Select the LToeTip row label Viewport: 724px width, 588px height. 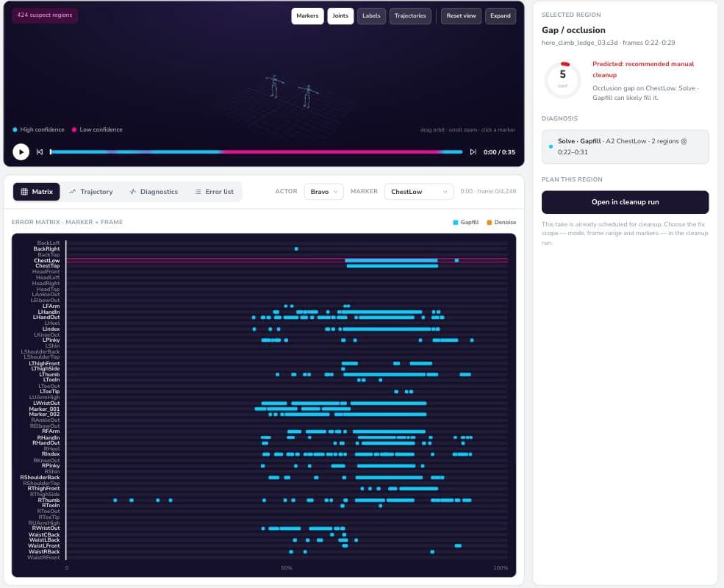click(x=49, y=391)
